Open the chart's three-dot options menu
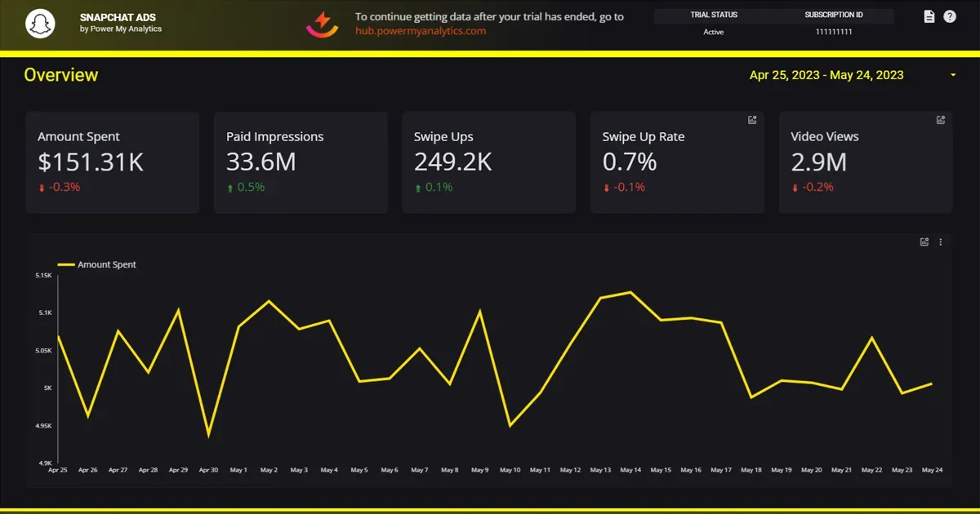This screenshot has width=980, height=514. (x=941, y=241)
